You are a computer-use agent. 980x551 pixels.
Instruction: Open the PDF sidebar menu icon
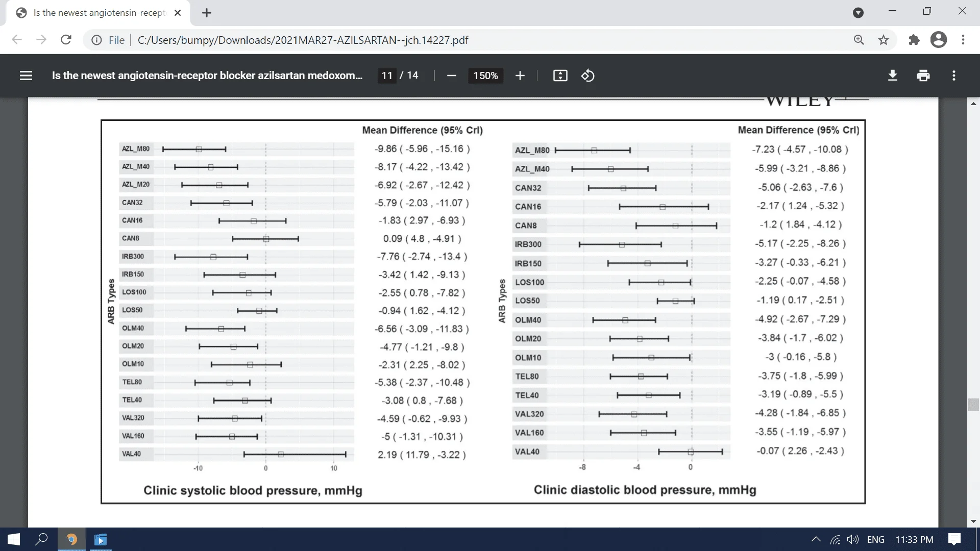point(26,76)
